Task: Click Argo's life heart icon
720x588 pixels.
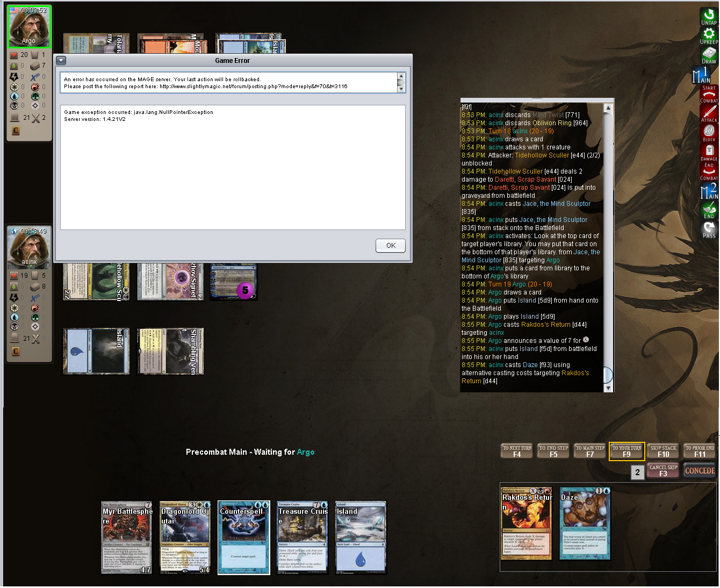Action: click(x=14, y=55)
